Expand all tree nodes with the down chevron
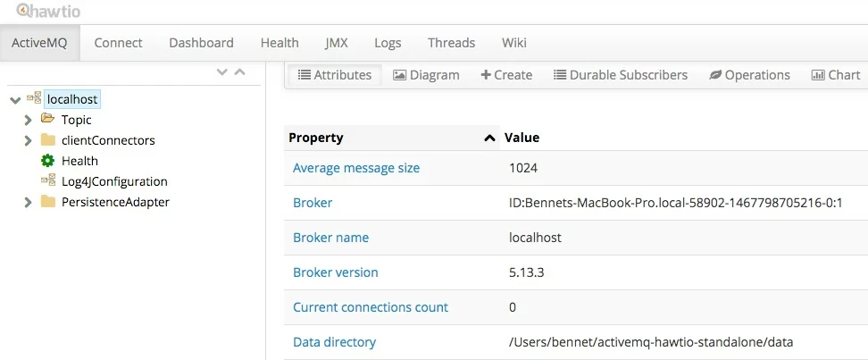The height and width of the screenshot is (360, 868). 222,72
